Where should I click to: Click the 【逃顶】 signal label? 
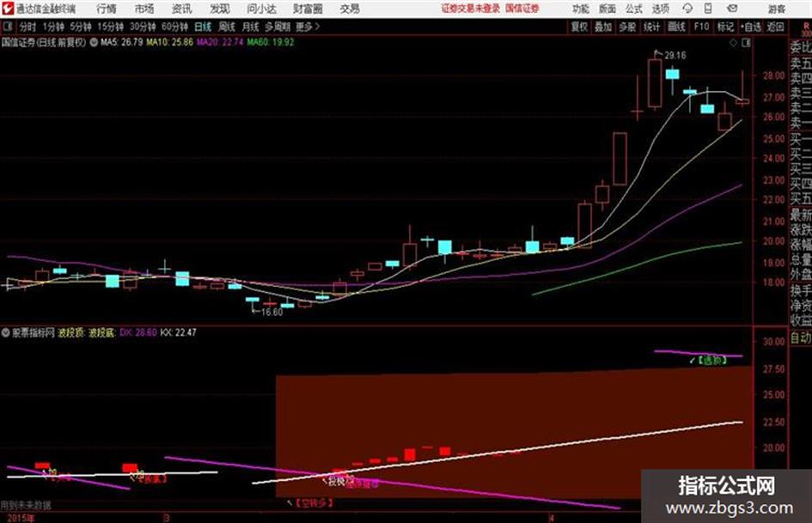(x=712, y=360)
